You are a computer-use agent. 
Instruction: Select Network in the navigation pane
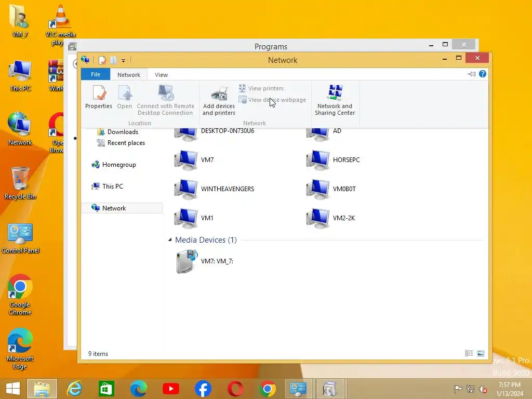122,208
